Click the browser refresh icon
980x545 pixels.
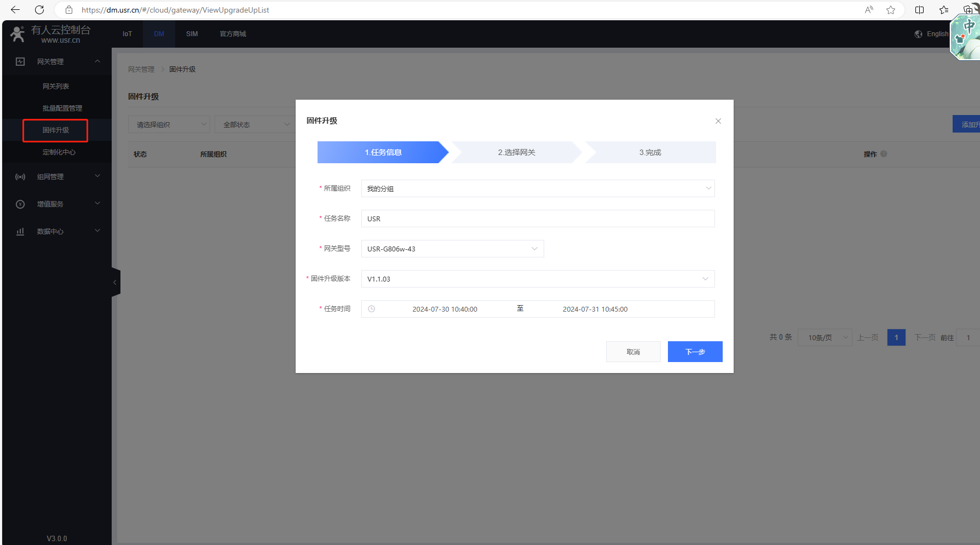pyautogui.click(x=39, y=10)
